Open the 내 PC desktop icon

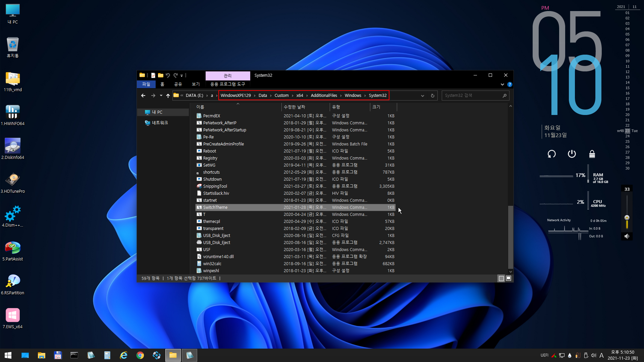click(x=13, y=14)
